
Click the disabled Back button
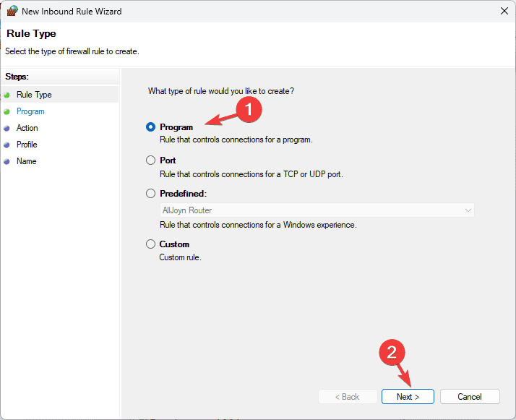[x=347, y=396]
